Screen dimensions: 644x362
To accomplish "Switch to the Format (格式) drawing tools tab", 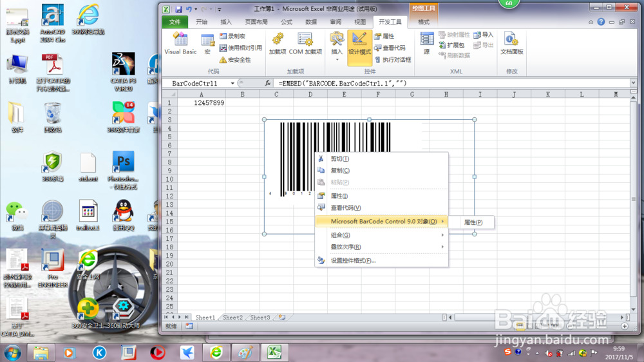I will (424, 22).
